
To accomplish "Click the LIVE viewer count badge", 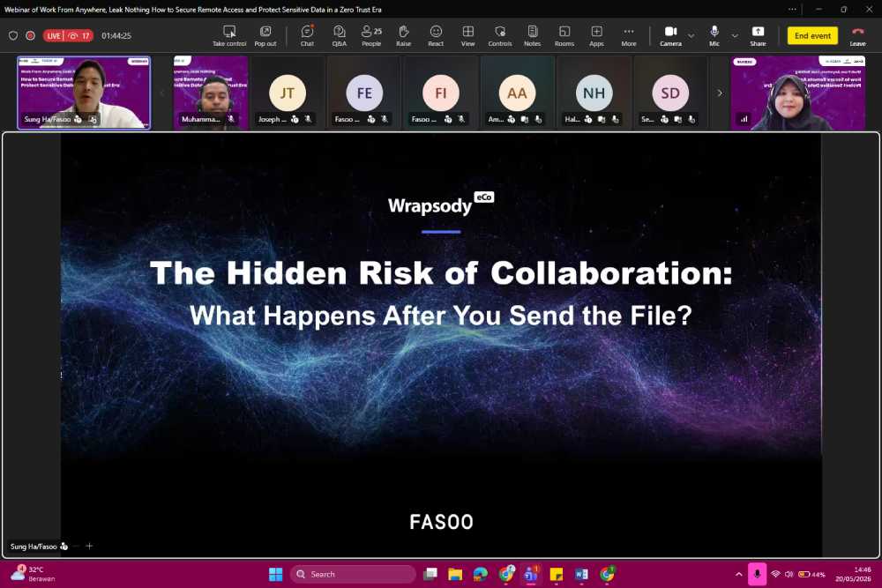I will click(x=68, y=35).
